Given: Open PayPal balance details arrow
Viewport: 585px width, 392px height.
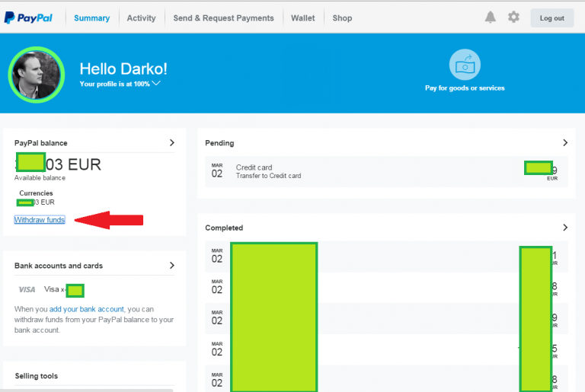Looking at the screenshot, I should [172, 142].
